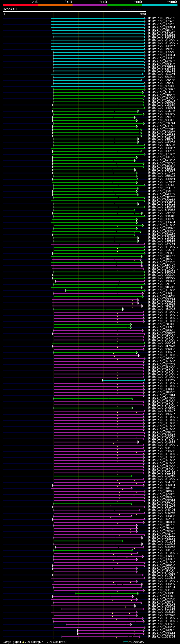Click hit label UniRef100_B9RFS6
Image resolution: width=180 pixels, height=644 pixels.
point(161,37)
